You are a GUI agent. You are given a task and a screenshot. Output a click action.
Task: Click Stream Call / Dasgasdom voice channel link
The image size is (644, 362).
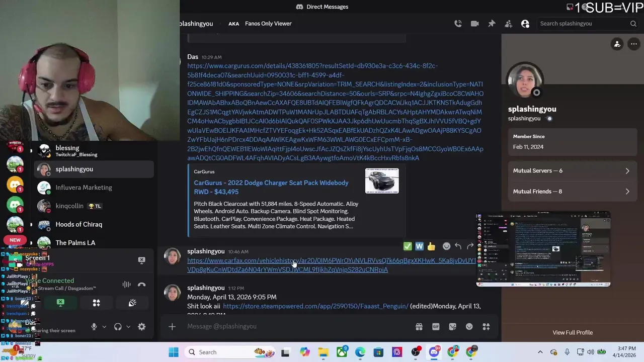pos(67,289)
